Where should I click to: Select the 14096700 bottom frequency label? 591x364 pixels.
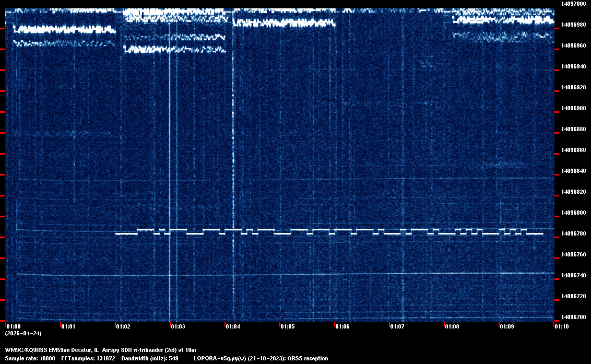click(573, 317)
